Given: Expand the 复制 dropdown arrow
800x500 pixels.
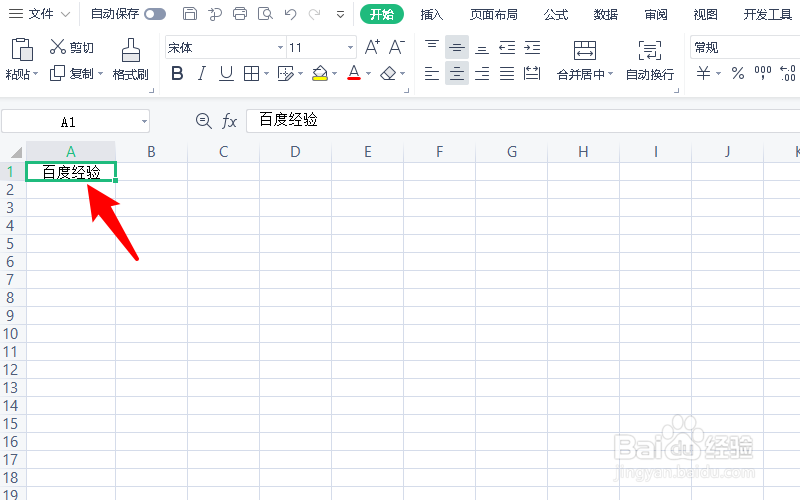Looking at the screenshot, I should tap(101, 73).
